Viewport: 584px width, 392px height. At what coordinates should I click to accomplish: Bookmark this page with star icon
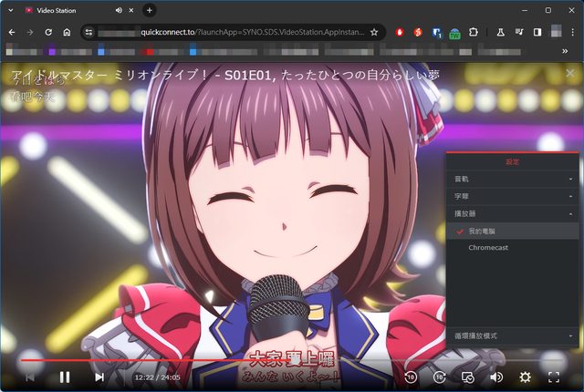click(x=374, y=32)
